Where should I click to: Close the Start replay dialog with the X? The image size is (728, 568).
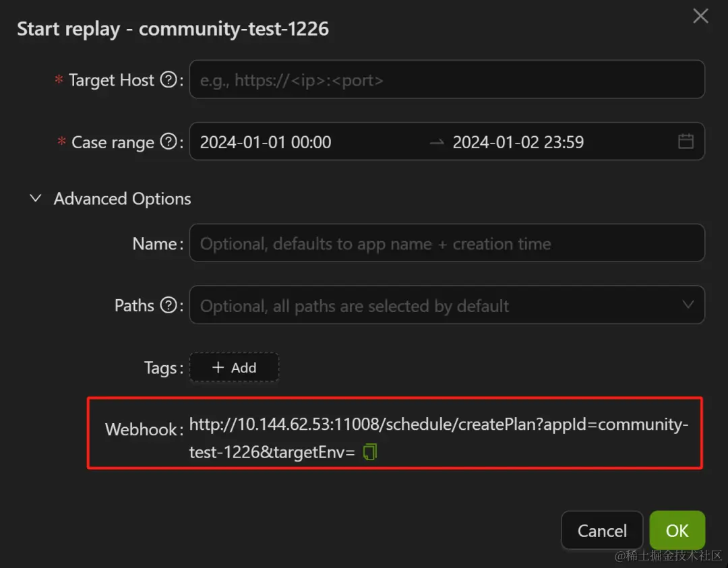(x=700, y=16)
